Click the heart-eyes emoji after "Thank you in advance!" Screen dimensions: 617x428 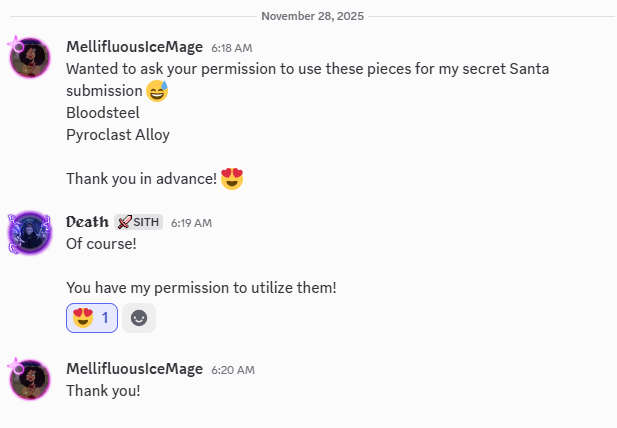[232, 179]
